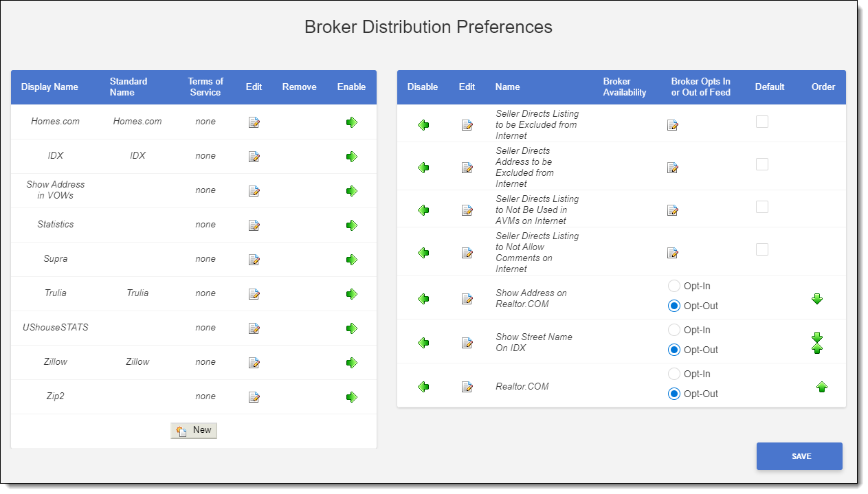Edit opt setting for Listing Excluded from Internet
The height and width of the screenshot is (494, 868).
pos(672,125)
